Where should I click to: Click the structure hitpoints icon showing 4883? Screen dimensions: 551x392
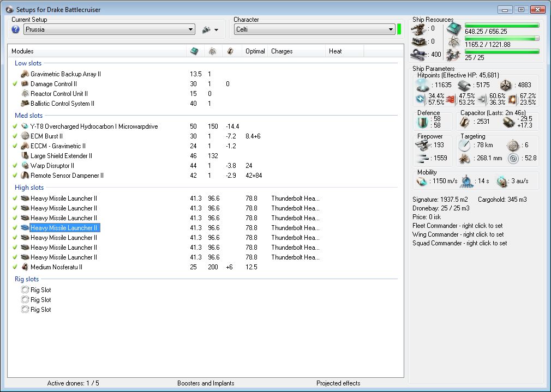[506, 85]
